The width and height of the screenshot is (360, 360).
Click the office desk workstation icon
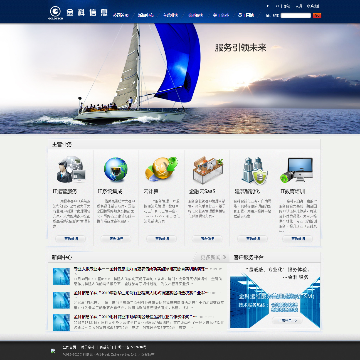pos(208,170)
